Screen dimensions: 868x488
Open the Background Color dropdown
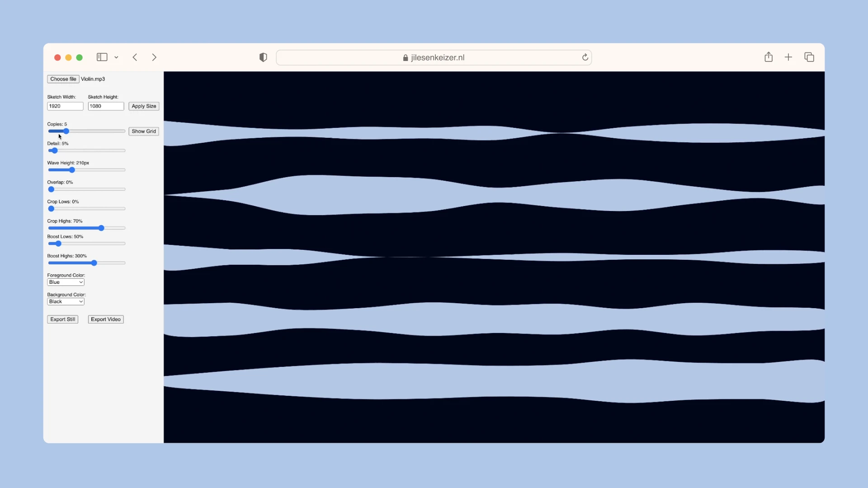(x=66, y=301)
